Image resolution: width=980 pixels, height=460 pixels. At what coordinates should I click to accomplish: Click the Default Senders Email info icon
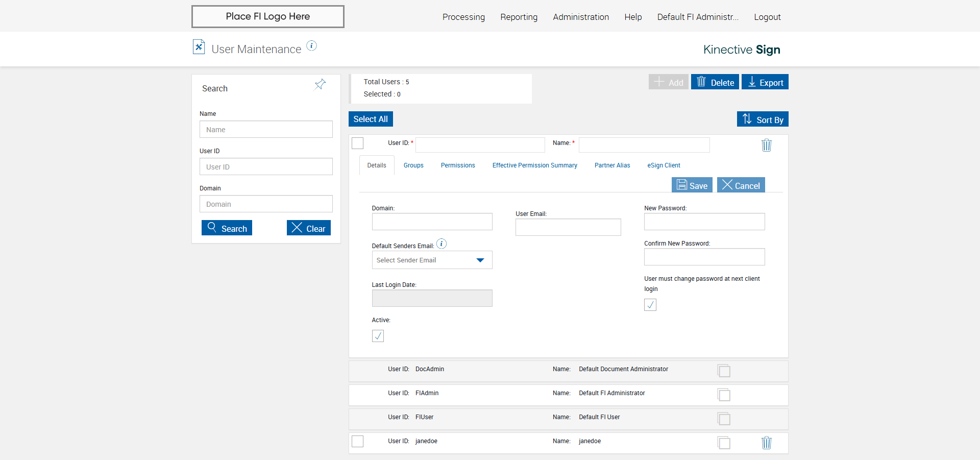[x=442, y=244]
